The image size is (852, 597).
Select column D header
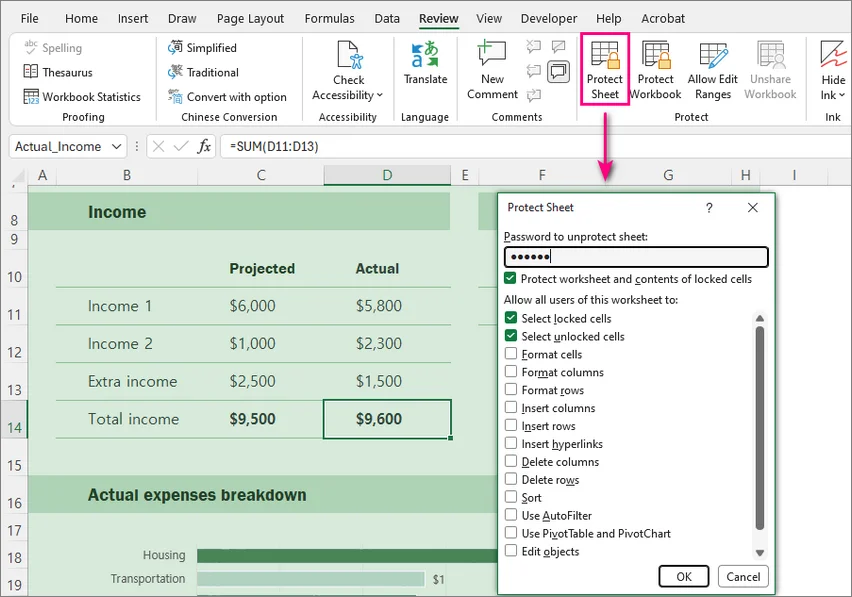(x=387, y=175)
